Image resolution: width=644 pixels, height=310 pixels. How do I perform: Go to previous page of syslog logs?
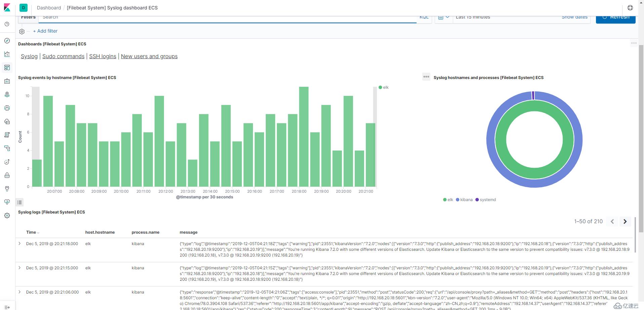[x=612, y=222]
